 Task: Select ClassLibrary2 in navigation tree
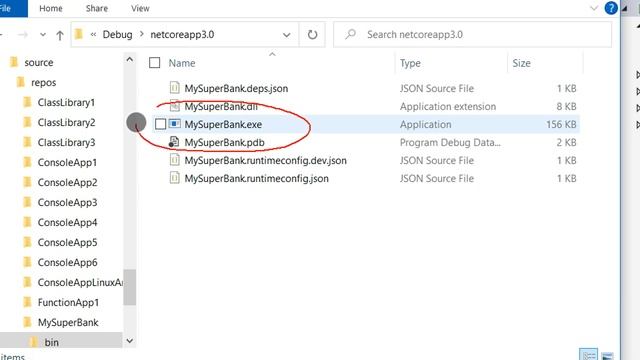point(66,122)
